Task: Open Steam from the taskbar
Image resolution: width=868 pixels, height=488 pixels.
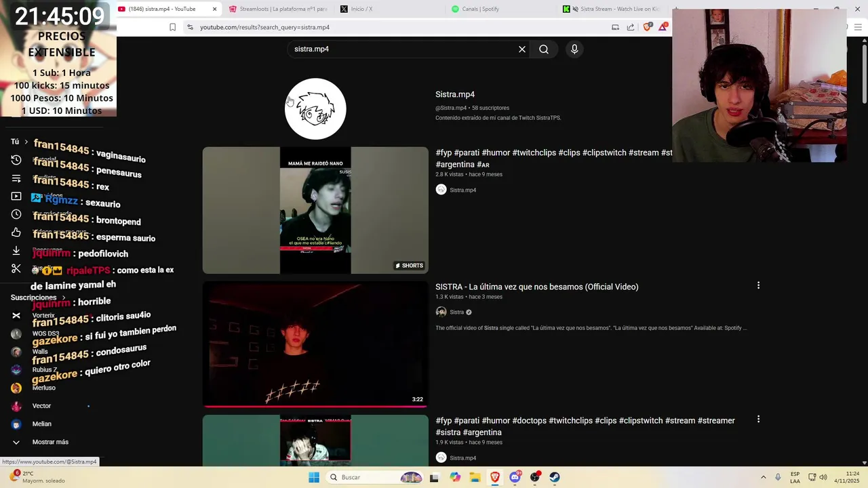Action: click(x=555, y=477)
